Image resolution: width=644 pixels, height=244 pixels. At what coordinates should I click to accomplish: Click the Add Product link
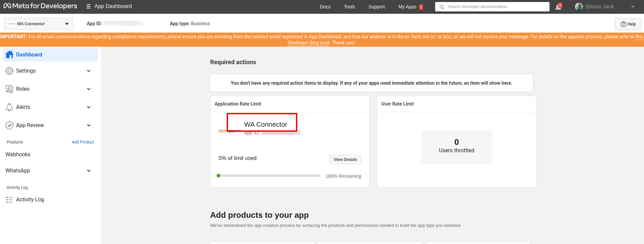coord(83,142)
